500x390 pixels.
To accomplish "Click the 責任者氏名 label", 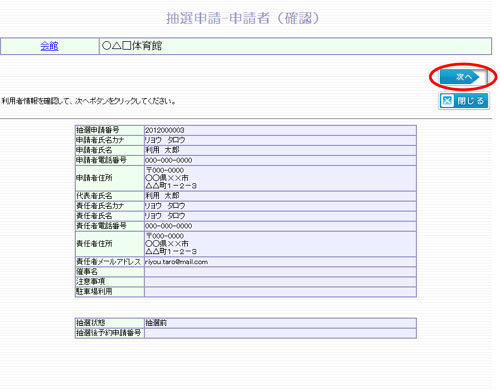I will (94, 216).
